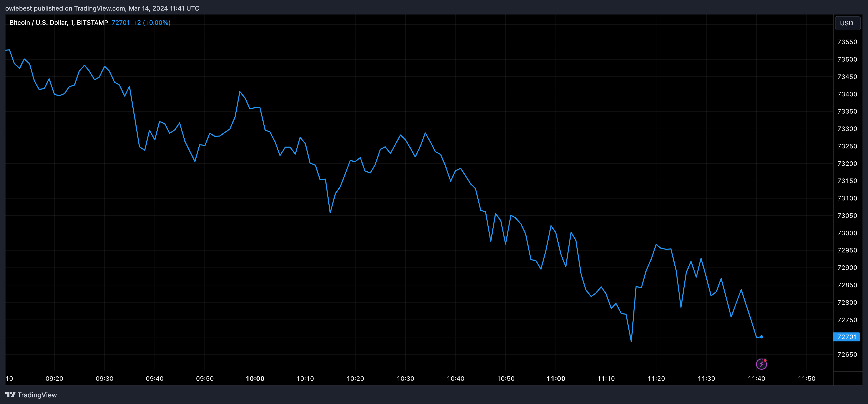Click the 73050 price axis label
Viewport: 868px width, 404px height.
pyautogui.click(x=847, y=216)
